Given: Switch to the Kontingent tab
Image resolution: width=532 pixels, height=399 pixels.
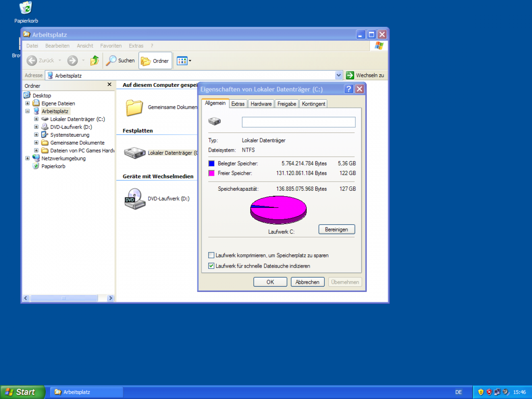Looking at the screenshot, I should 313,104.
